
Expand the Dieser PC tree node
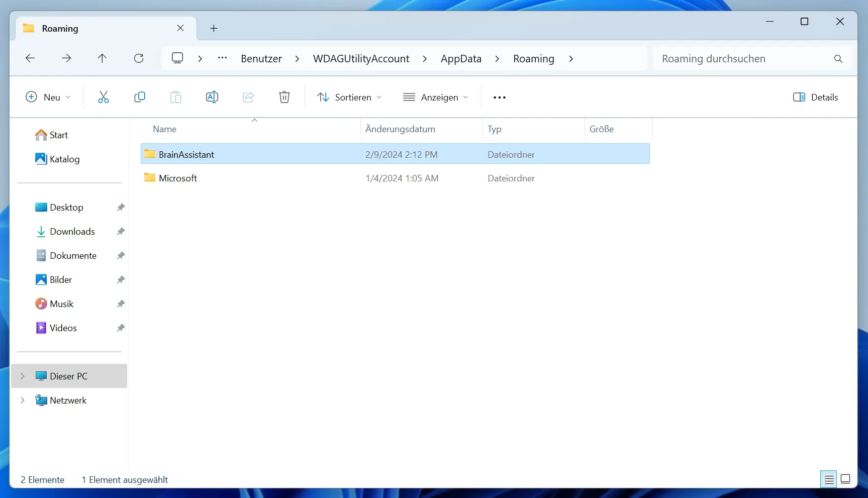tap(22, 376)
